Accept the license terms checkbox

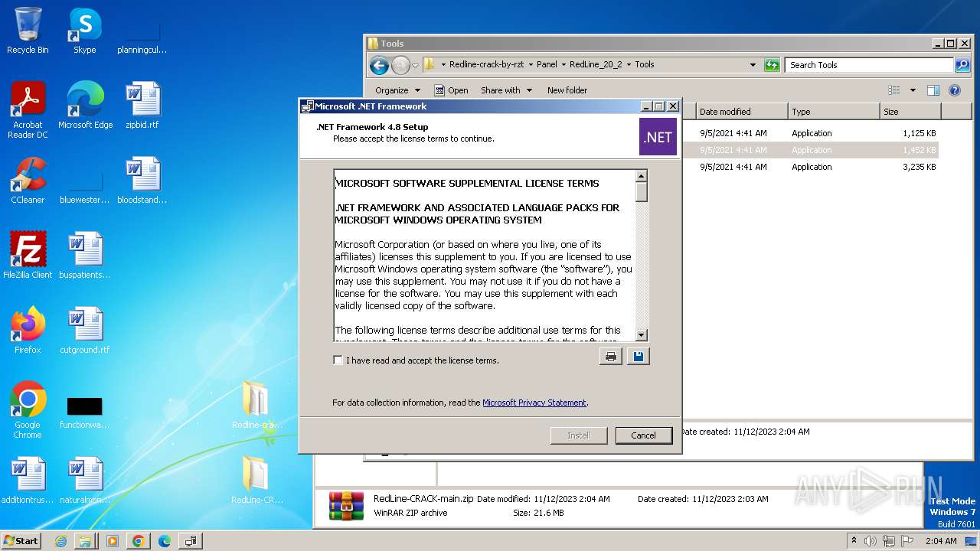[x=338, y=360]
